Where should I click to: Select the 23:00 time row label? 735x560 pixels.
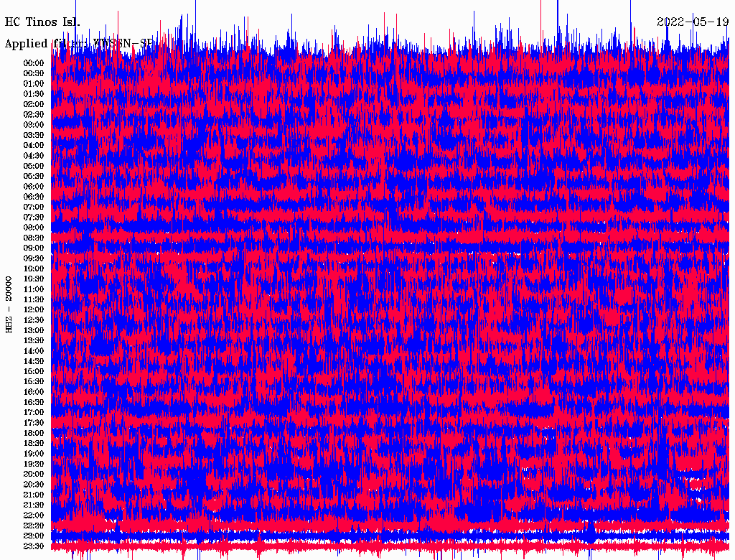tap(34, 536)
